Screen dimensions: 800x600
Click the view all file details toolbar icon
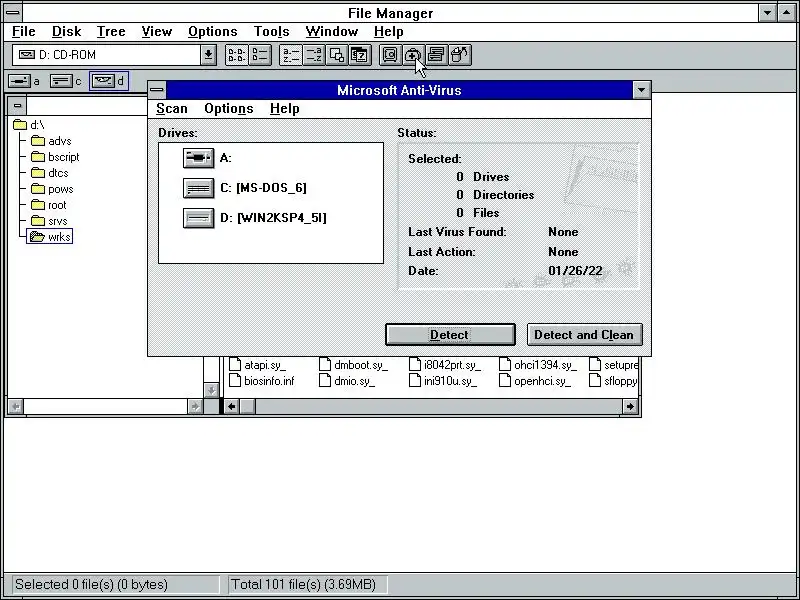pos(260,55)
